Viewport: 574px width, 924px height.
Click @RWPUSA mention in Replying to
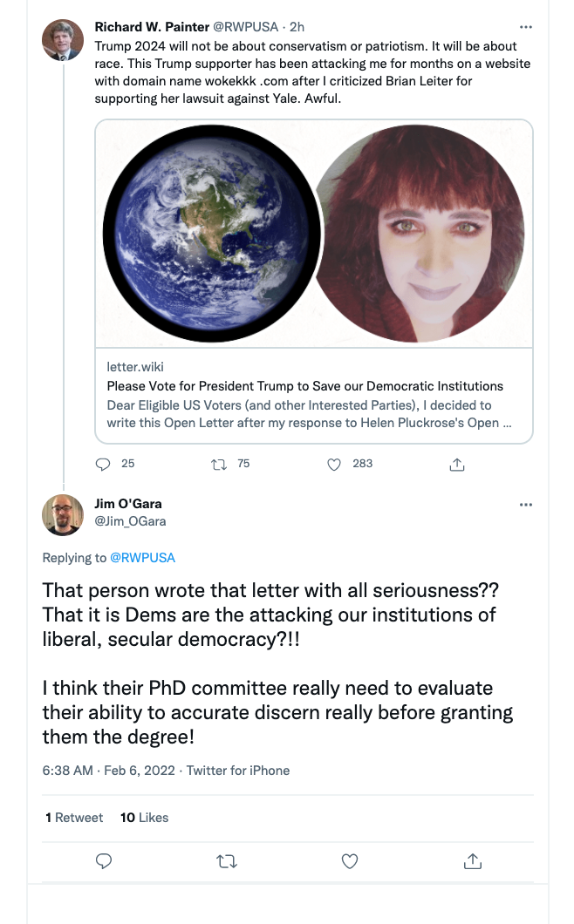tap(143, 558)
